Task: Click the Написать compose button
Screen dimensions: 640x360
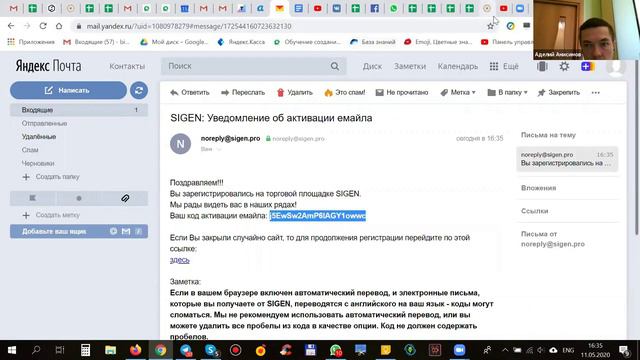Action: [68, 90]
